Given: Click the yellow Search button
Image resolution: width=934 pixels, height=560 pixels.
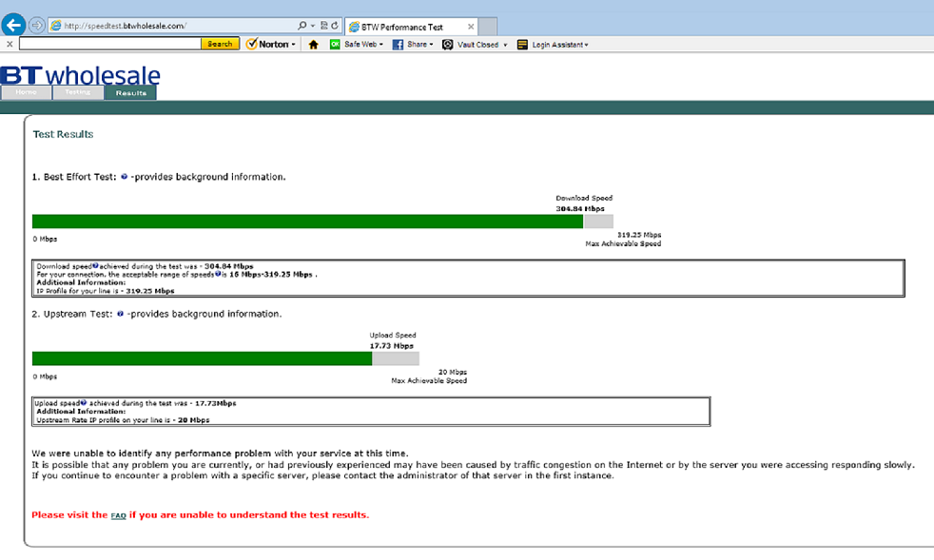Looking at the screenshot, I should (220, 44).
